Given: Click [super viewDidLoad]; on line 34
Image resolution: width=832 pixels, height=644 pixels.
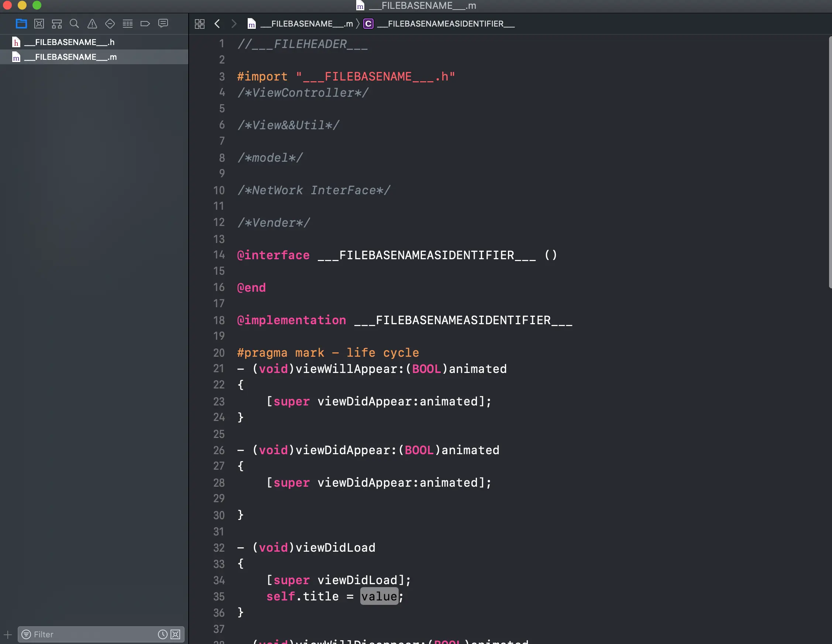Looking at the screenshot, I should (x=338, y=580).
